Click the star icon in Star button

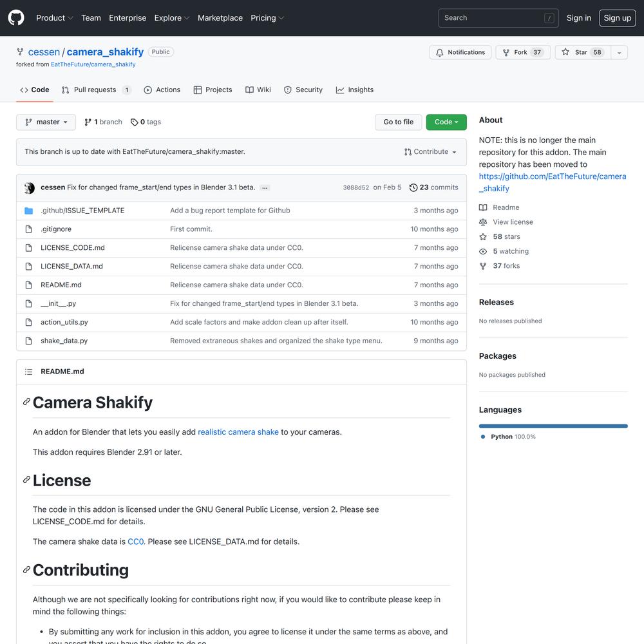pyautogui.click(x=565, y=52)
